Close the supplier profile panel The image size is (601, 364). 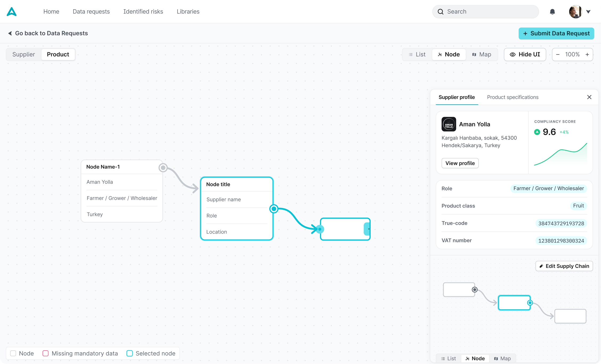pos(589,97)
